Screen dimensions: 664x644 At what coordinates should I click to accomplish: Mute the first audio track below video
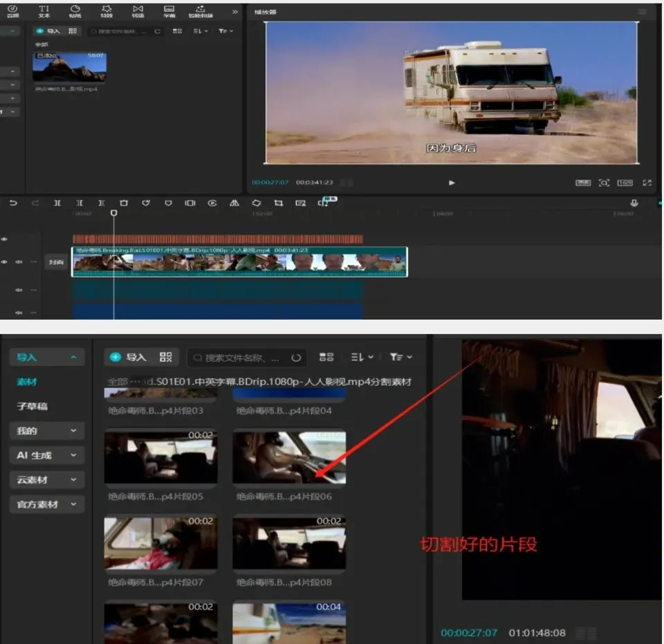[19, 290]
